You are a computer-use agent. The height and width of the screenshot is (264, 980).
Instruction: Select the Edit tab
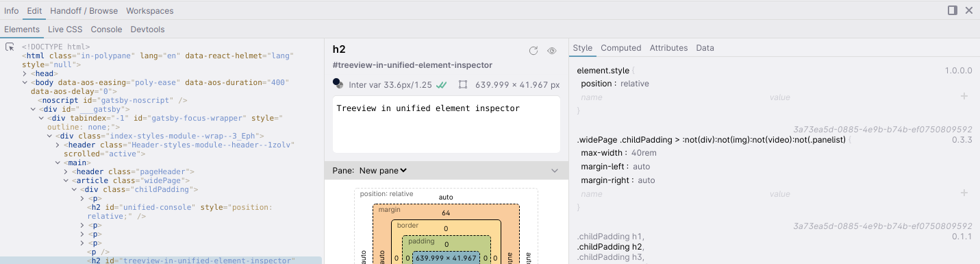(35, 11)
